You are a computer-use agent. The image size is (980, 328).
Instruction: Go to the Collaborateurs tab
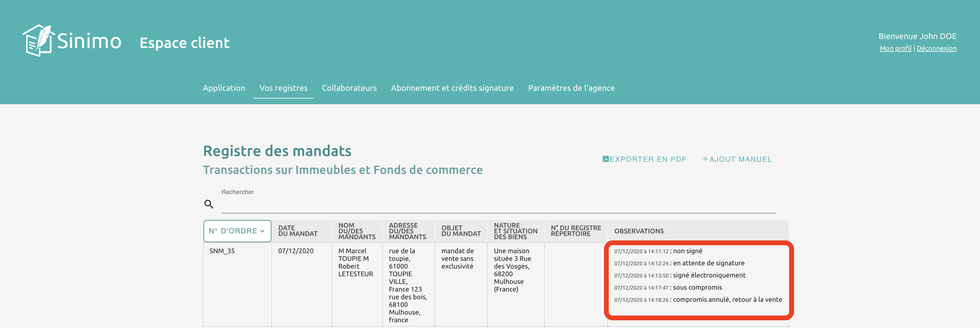[349, 88]
